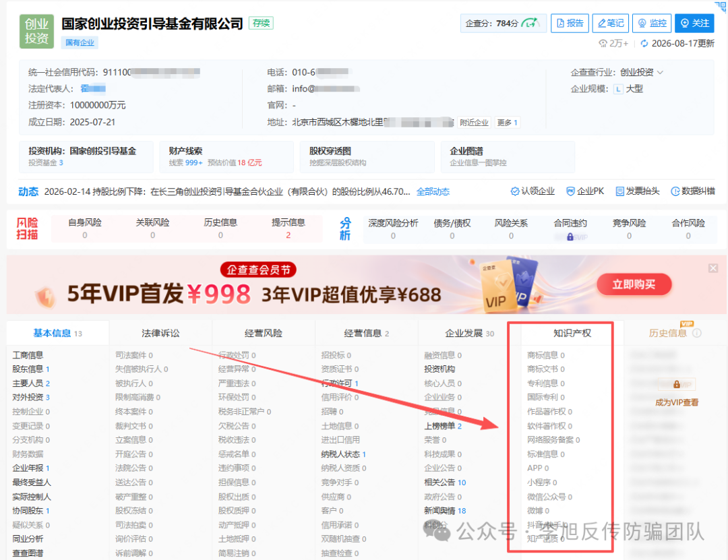Image resolution: width=728 pixels, height=560 pixels.
Task: Open 深度风险分析 item
Action: click(393, 229)
